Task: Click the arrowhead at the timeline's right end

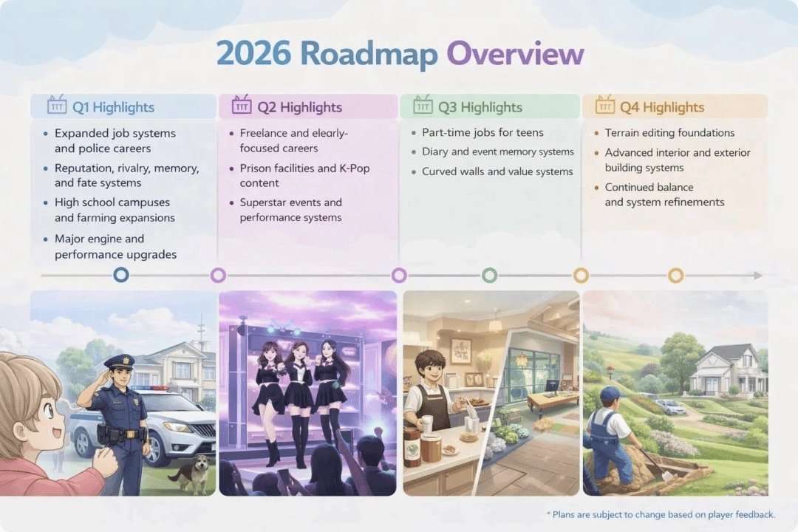Action: [757, 276]
